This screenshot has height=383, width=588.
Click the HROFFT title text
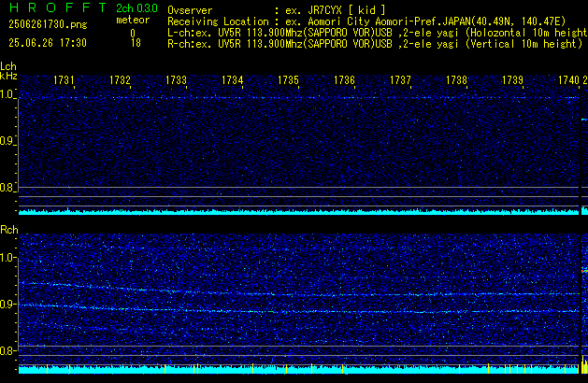[58, 7]
